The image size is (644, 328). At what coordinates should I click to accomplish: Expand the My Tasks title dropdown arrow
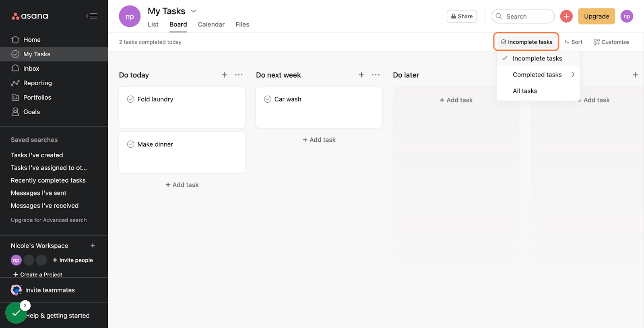click(x=194, y=11)
